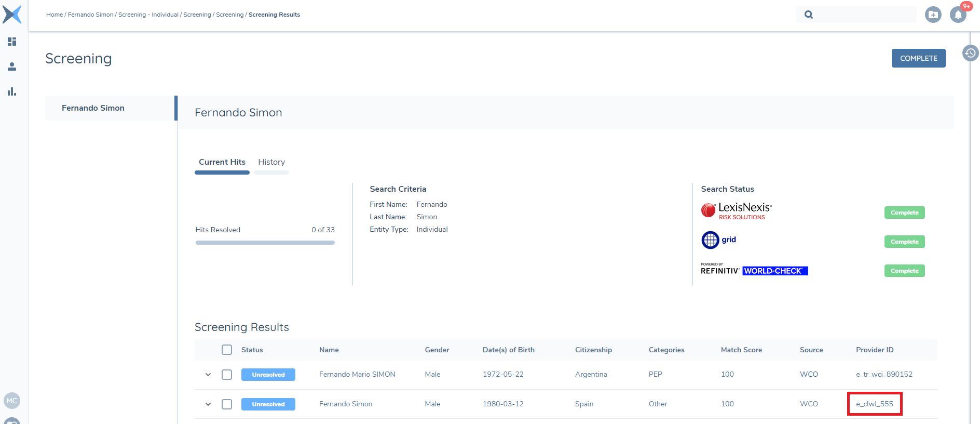
Task: Check the Fernando Simon Spain row checkbox
Action: (x=227, y=404)
